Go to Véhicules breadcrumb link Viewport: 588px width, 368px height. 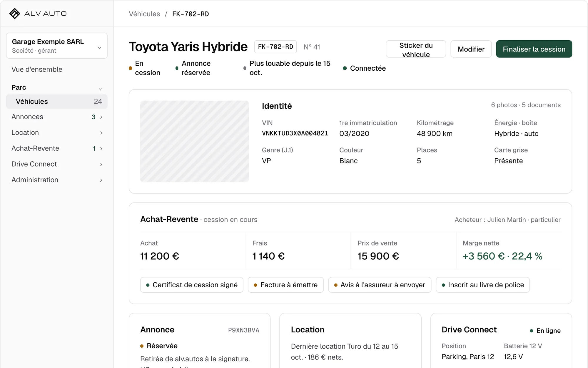tap(144, 14)
